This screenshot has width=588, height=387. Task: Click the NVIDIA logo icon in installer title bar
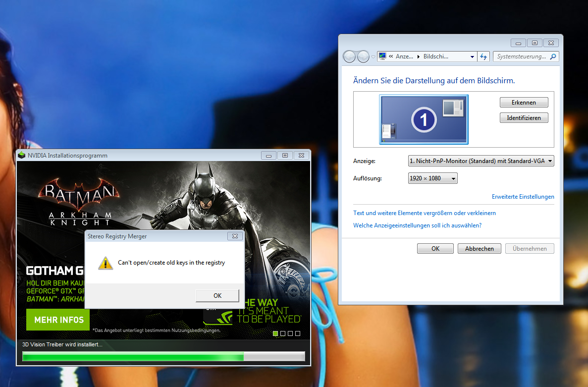pos(22,155)
